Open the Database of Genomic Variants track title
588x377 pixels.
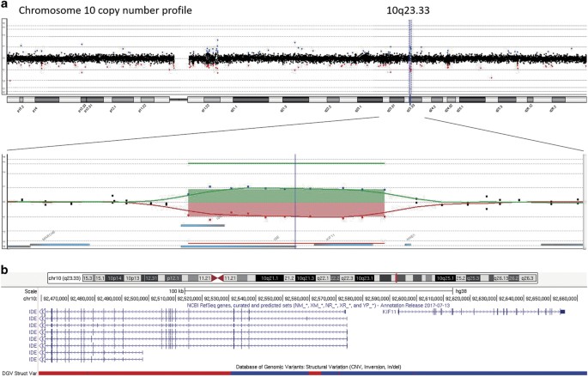click(x=318, y=367)
